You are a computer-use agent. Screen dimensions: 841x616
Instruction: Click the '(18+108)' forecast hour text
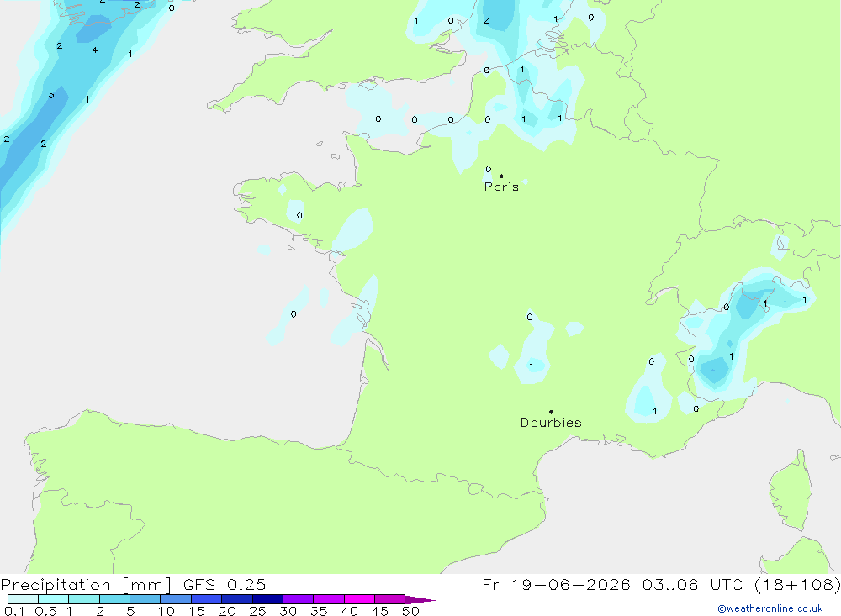(797, 584)
